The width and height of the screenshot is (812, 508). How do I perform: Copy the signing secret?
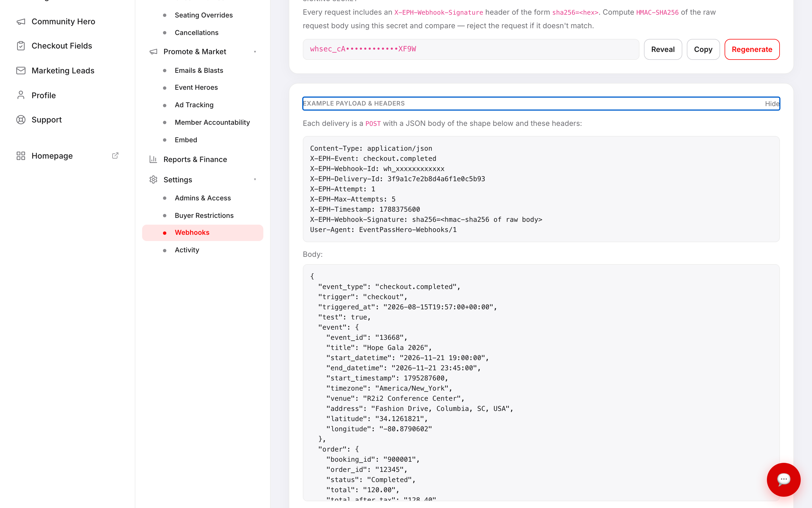click(x=703, y=49)
